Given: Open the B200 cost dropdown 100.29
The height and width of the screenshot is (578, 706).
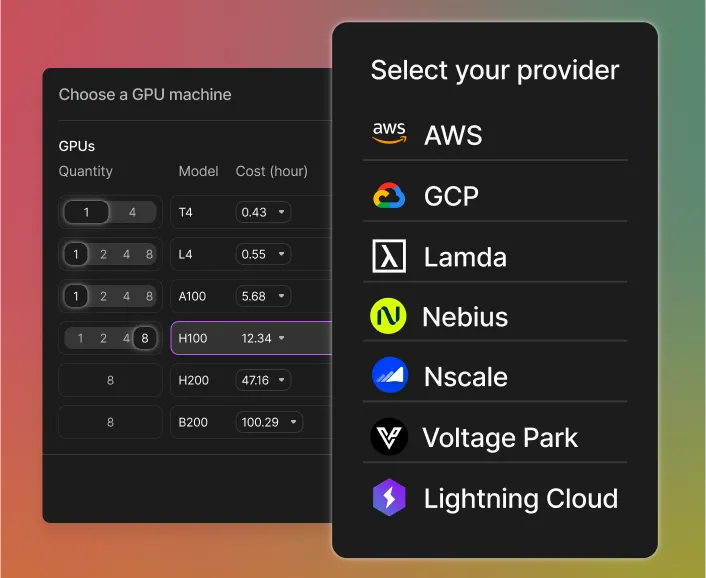Looking at the screenshot, I should pos(269,422).
